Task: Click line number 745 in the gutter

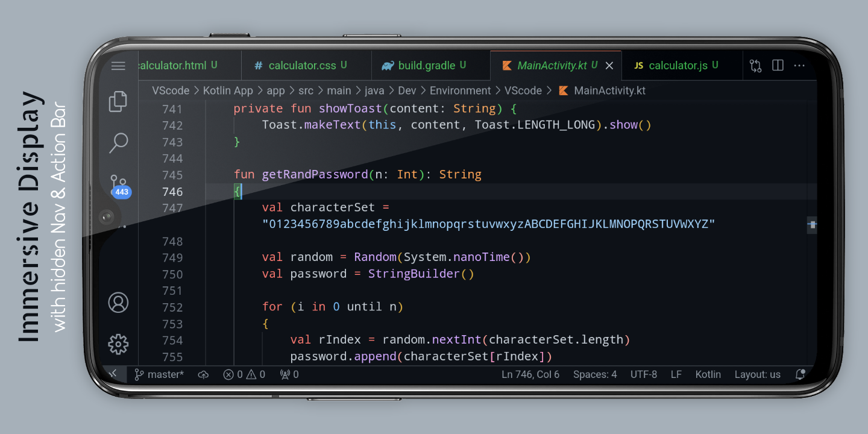Action: pos(172,175)
